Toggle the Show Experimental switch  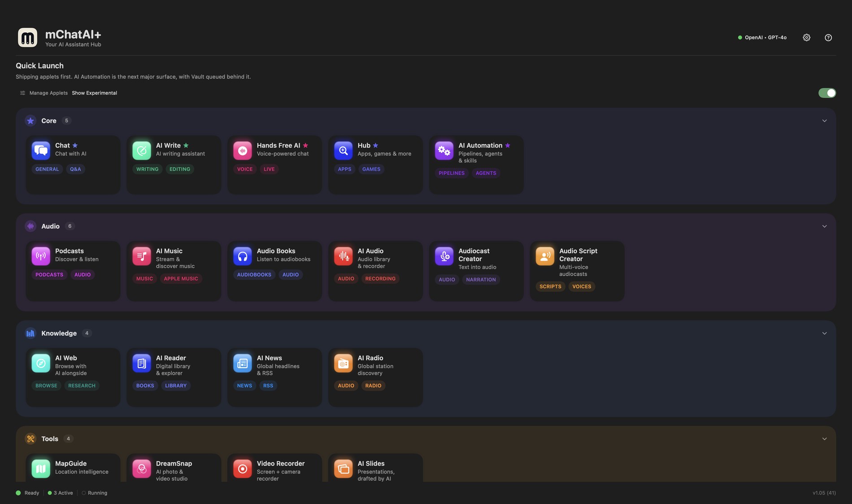pyautogui.click(x=827, y=93)
